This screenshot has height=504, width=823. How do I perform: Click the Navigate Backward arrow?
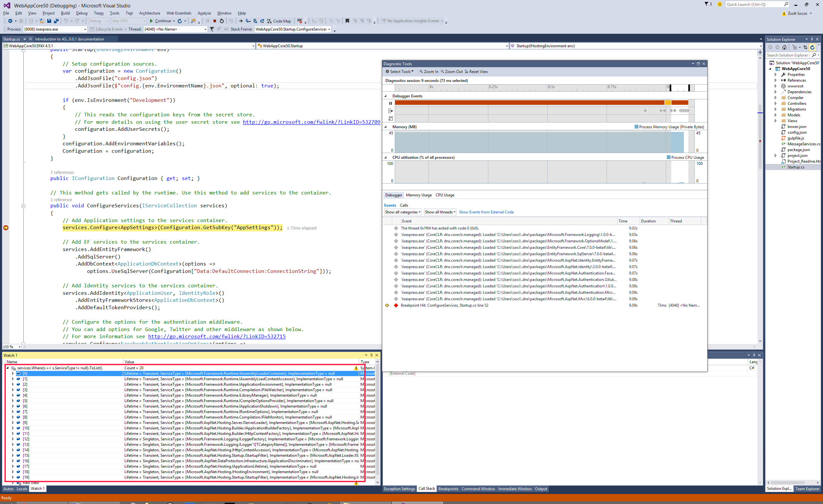10,21
